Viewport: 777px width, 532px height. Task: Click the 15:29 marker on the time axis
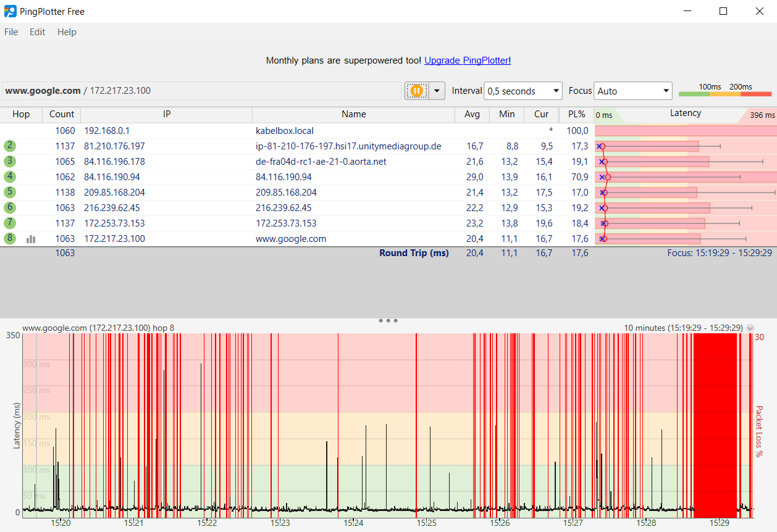720,523
